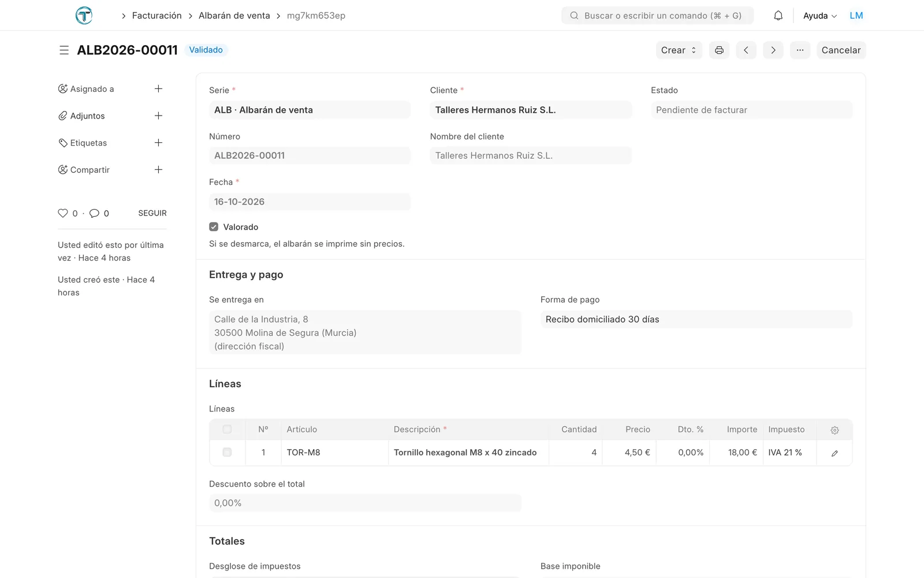The image size is (924, 578).
Task: Toggle the sidebar hamburger menu
Action: coord(64,50)
